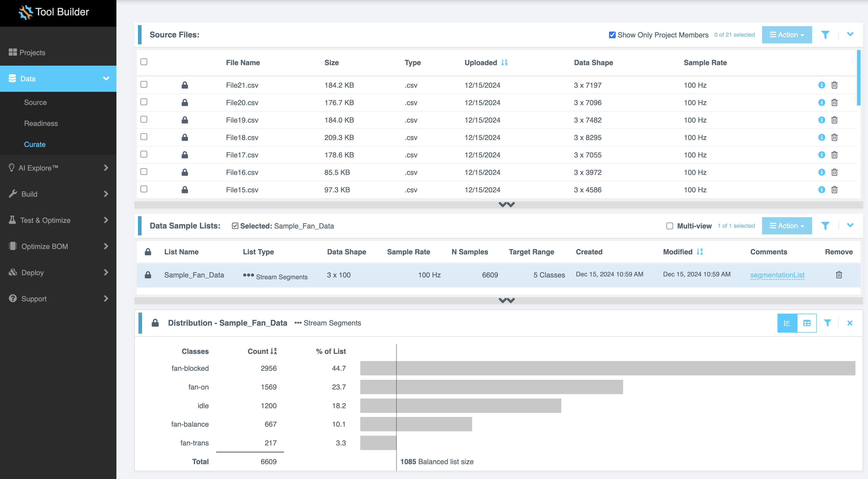868x479 pixels.
Task: Click info icon for File21.csv
Action: click(x=822, y=85)
